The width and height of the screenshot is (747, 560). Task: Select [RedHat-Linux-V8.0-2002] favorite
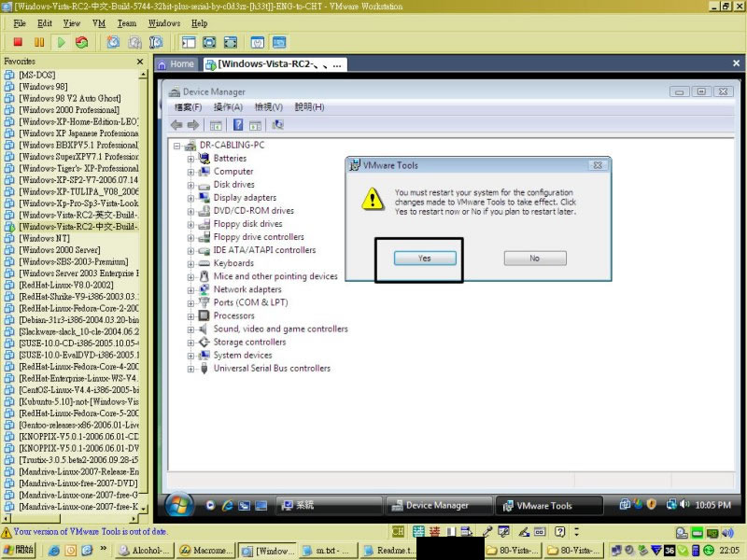coord(65,285)
